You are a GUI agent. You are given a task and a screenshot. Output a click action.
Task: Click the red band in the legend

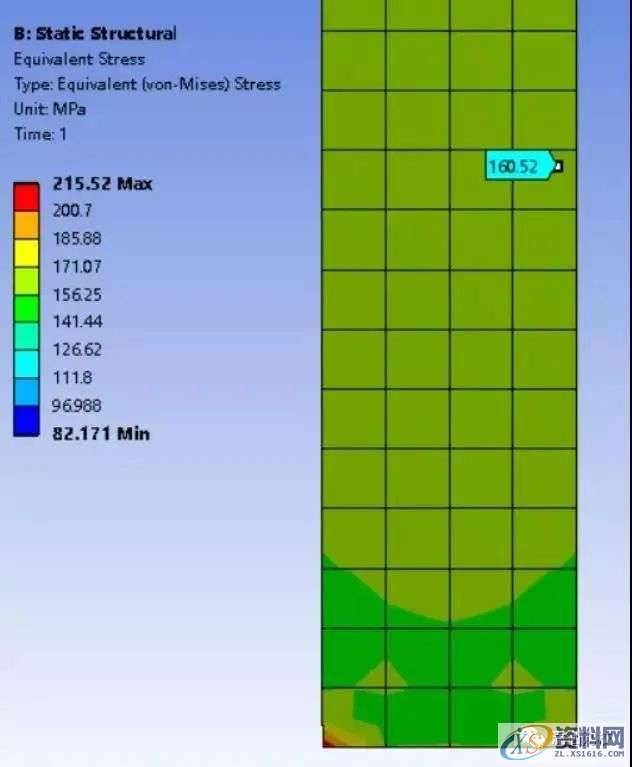[x=26, y=197]
